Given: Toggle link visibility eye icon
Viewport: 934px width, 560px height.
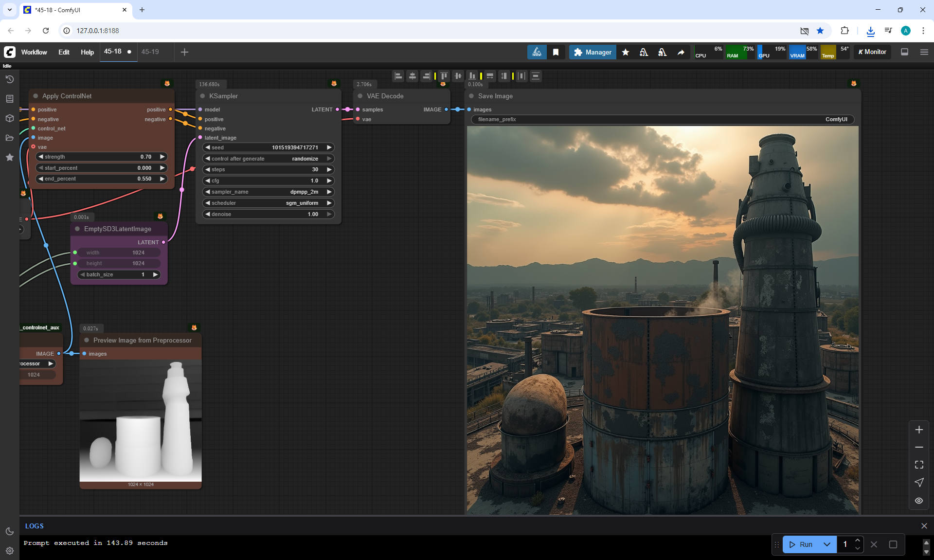Looking at the screenshot, I should pos(919,501).
